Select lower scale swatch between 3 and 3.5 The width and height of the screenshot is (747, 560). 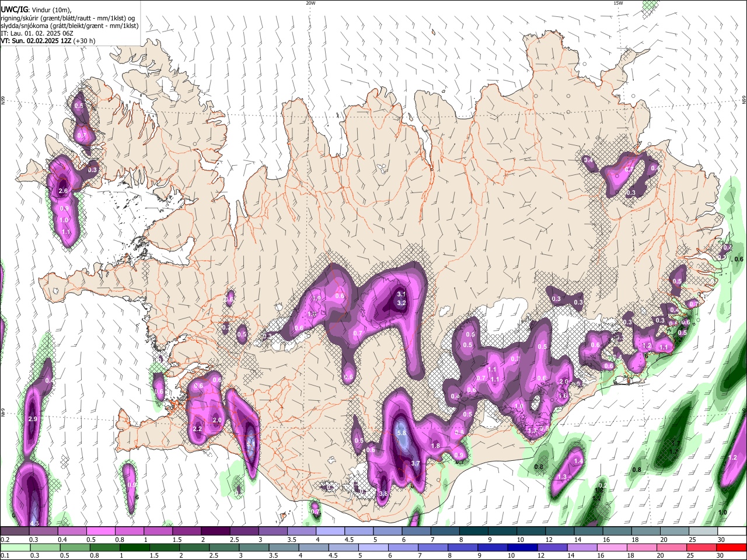point(254,547)
